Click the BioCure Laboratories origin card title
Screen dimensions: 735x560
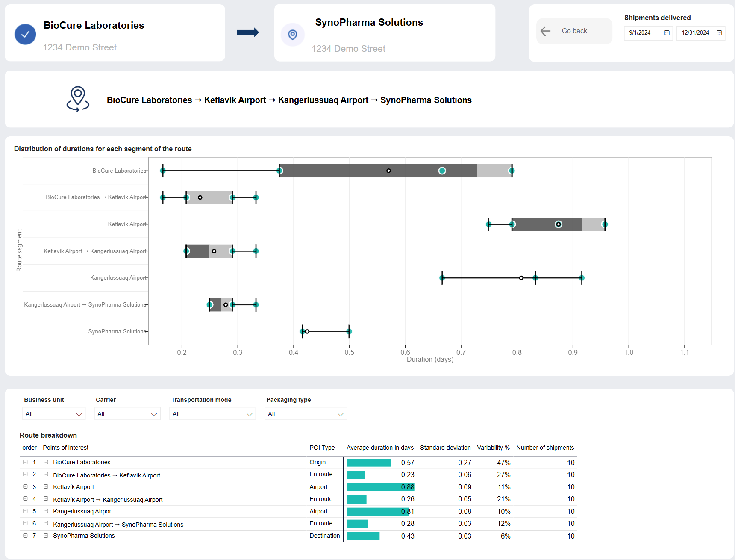coord(94,25)
